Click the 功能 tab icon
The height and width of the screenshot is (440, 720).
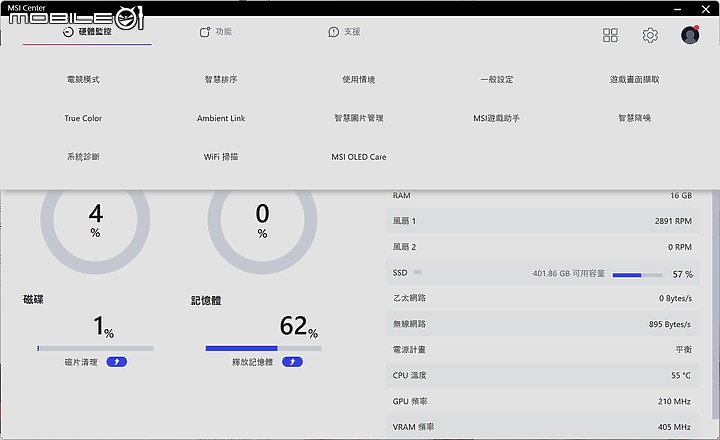pos(205,32)
